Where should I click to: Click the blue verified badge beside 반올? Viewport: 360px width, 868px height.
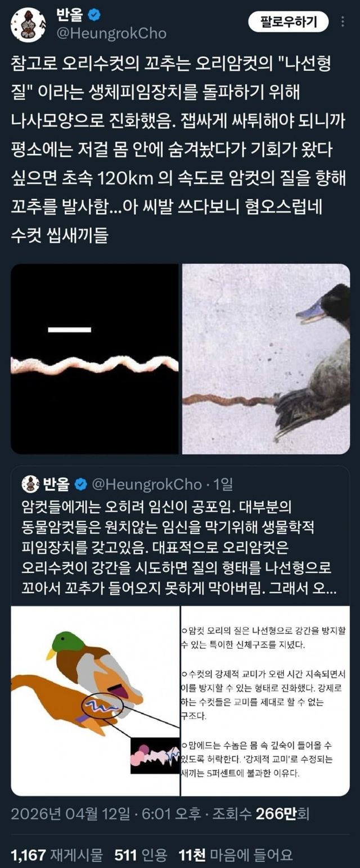96,16
